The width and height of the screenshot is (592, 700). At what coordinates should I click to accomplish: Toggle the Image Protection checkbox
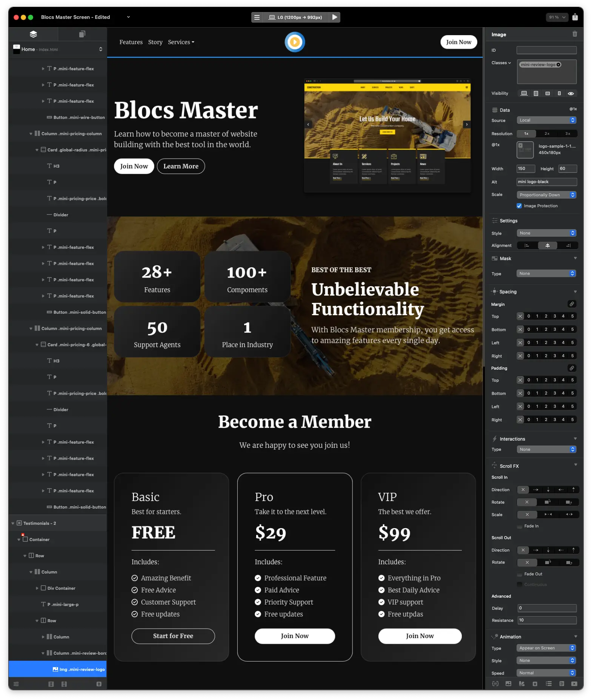(x=519, y=206)
